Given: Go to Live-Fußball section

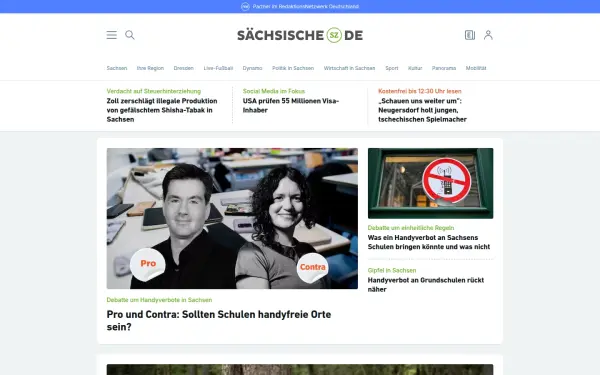Looking at the screenshot, I should click(218, 68).
